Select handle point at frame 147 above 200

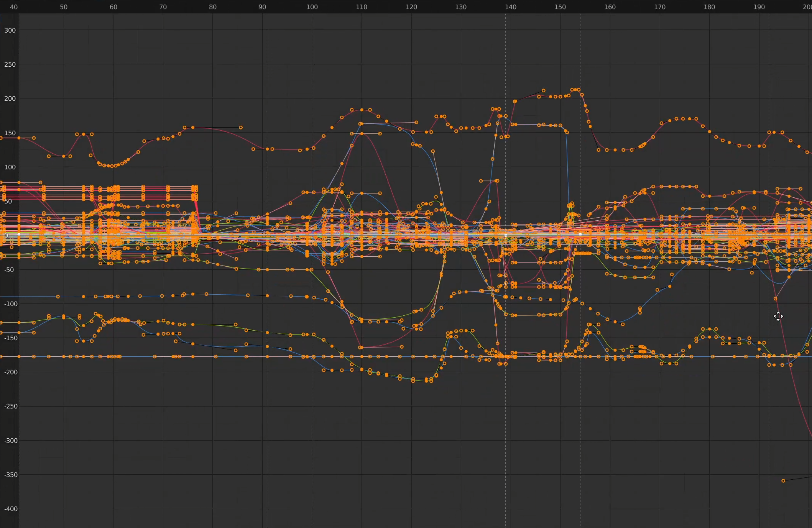click(x=543, y=91)
